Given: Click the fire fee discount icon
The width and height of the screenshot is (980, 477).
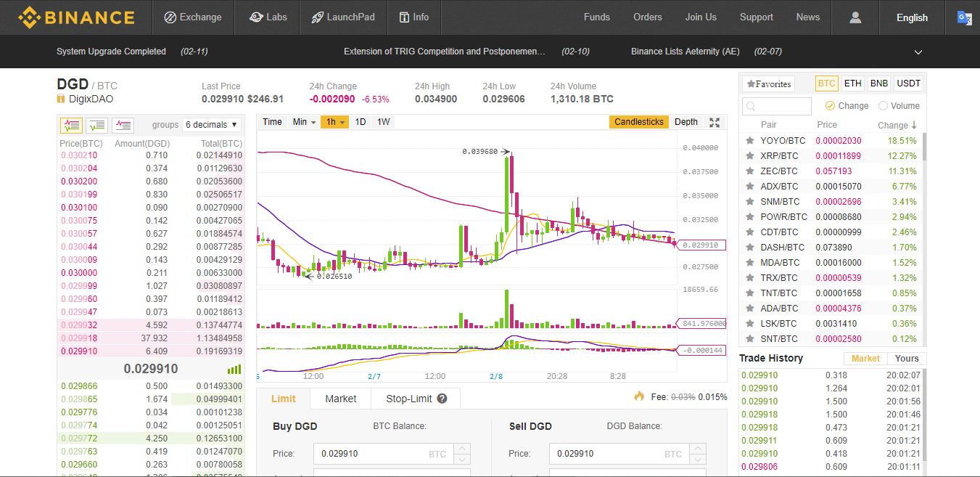Looking at the screenshot, I should click(x=639, y=396).
